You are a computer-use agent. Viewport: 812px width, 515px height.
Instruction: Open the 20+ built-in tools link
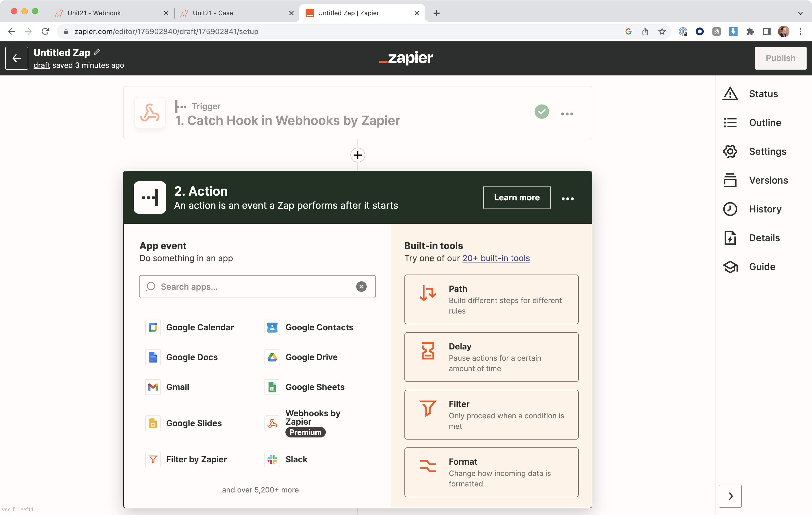496,258
